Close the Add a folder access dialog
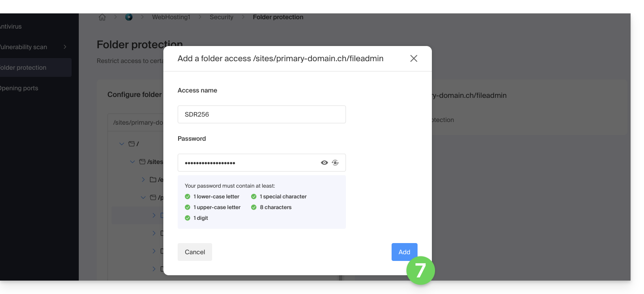The height and width of the screenshot is (294, 644). [x=414, y=59]
